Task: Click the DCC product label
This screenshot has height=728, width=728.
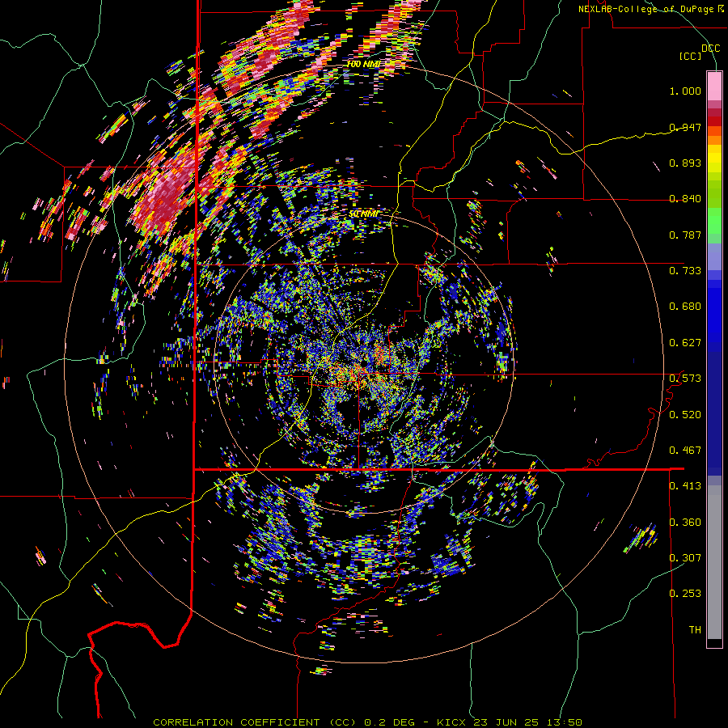Action: pos(710,48)
